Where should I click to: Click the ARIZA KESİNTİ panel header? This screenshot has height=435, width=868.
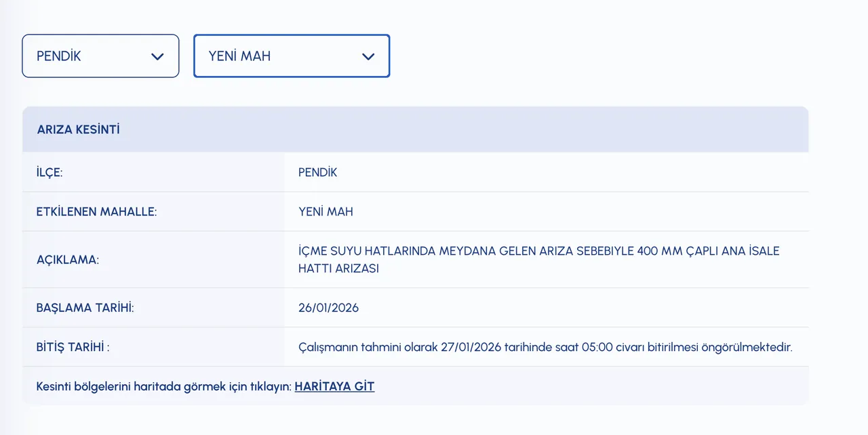click(78, 129)
